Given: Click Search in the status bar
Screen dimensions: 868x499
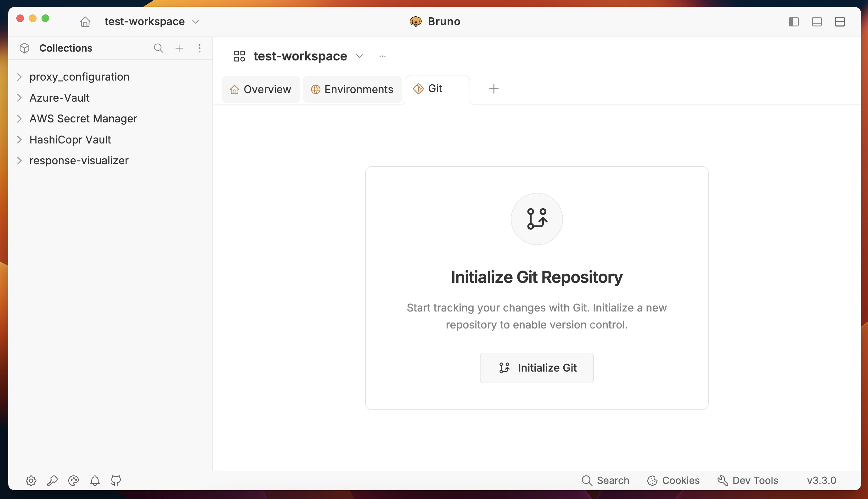Looking at the screenshot, I should click(x=606, y=480).
